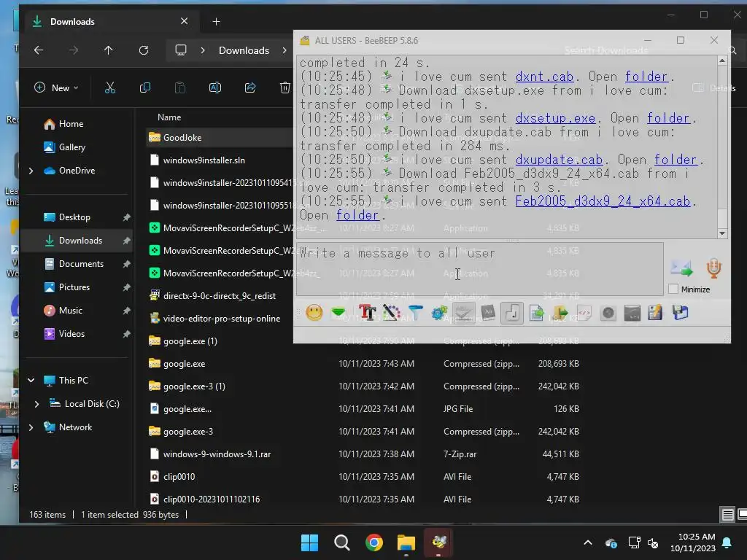Open Google Chrome from the taskbar

(374, 542)
